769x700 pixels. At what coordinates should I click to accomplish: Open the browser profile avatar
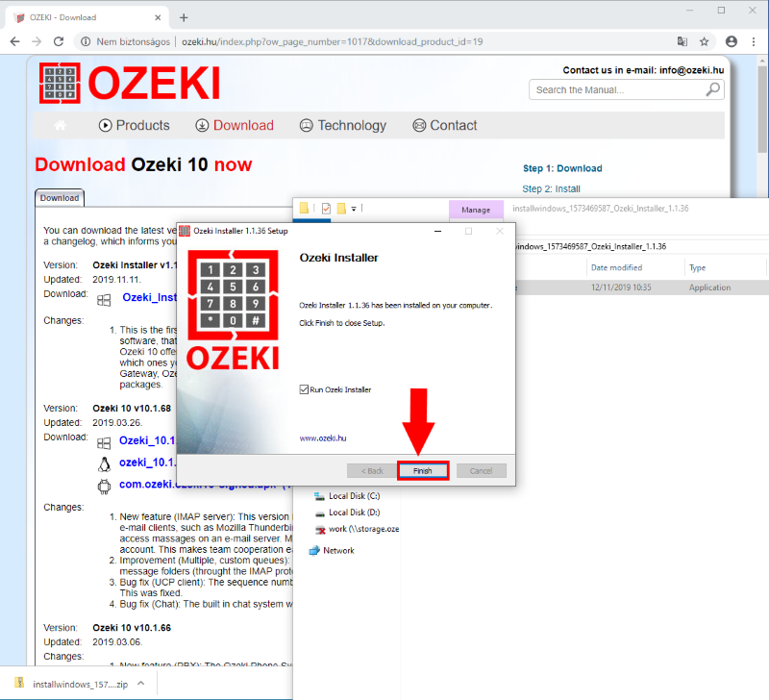coord(732,41)
